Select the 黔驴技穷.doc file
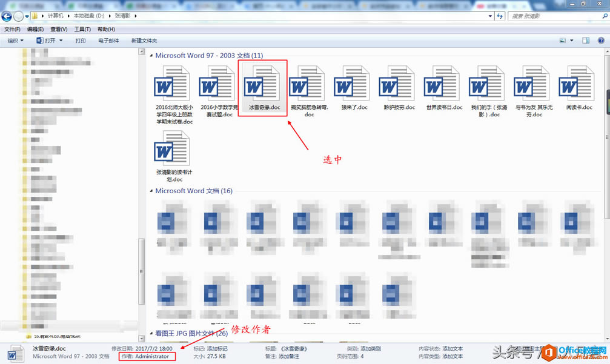Screen dimensions: 610x364 [x=399, y=88]
